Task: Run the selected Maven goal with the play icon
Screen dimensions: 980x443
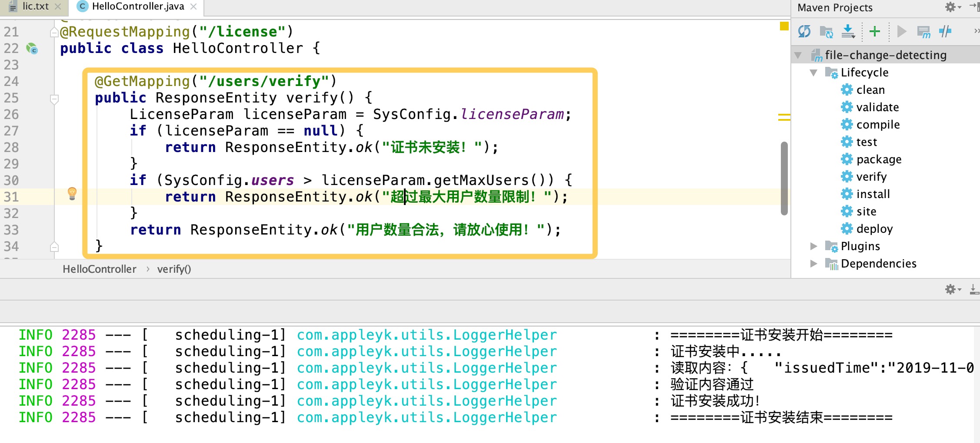Action: click(x=901, y=31)
